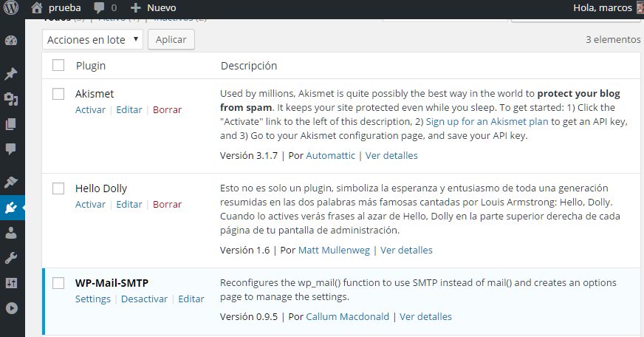644x337 pixels.
Task: Open Appearance paintbrush icon in sidebar
Action: [11, 182]
